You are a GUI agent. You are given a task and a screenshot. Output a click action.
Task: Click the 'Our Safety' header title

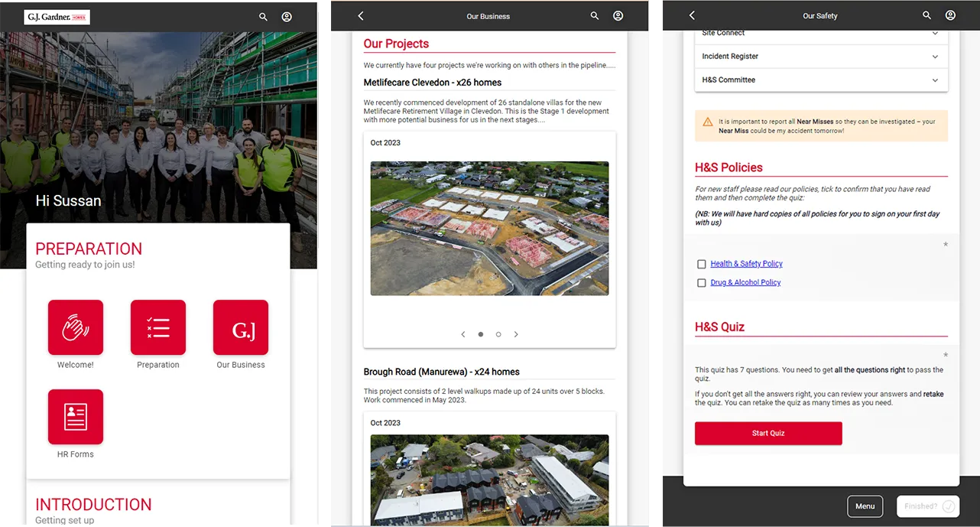point(820,16)
